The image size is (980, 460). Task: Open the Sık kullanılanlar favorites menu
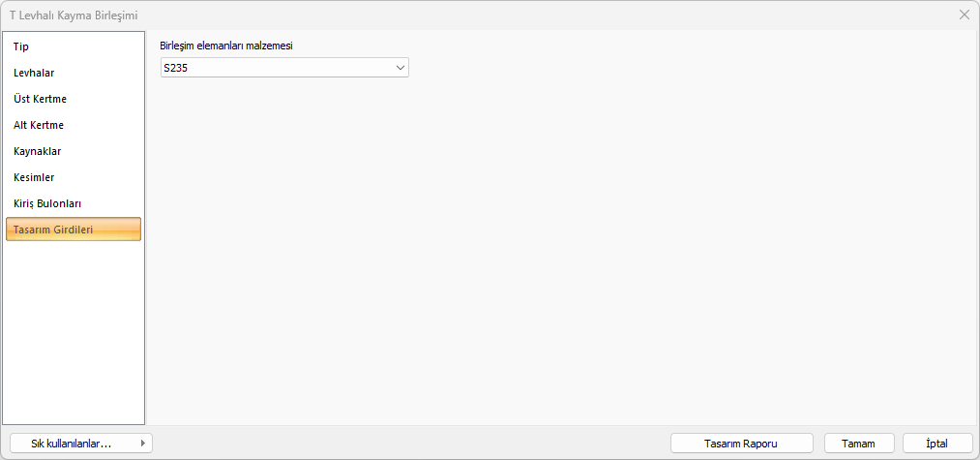[x=72, y=444]
